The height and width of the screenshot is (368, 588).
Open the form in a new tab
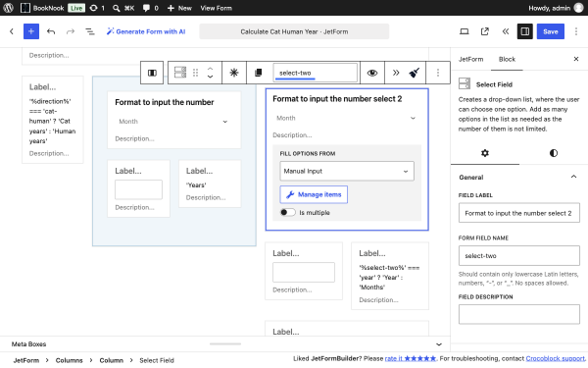(x=485, y=31)
